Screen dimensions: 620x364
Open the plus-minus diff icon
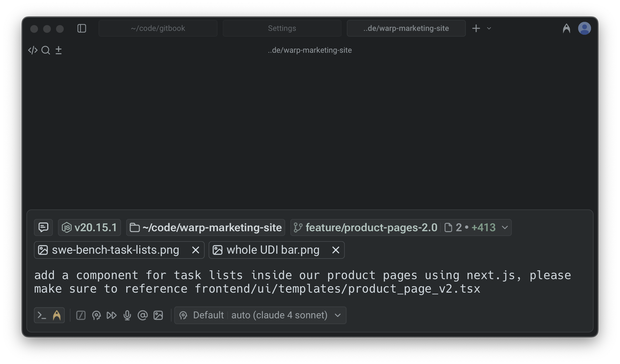59,50
